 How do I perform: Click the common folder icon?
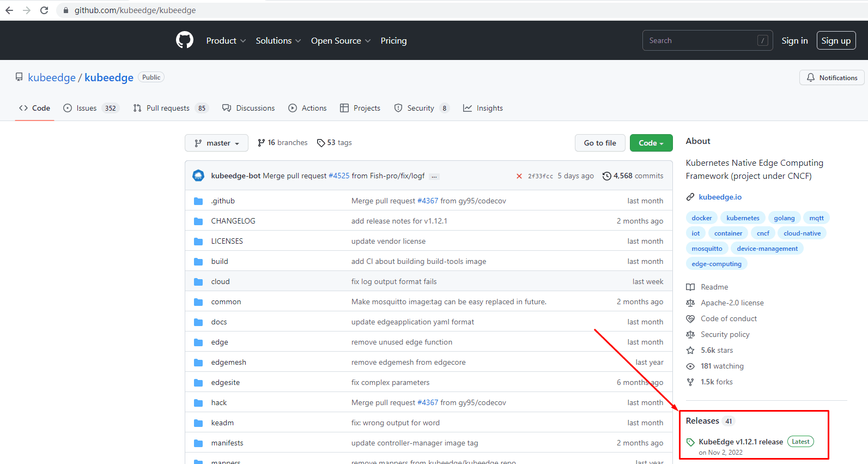pyautogui.click(x=198, y=302)
